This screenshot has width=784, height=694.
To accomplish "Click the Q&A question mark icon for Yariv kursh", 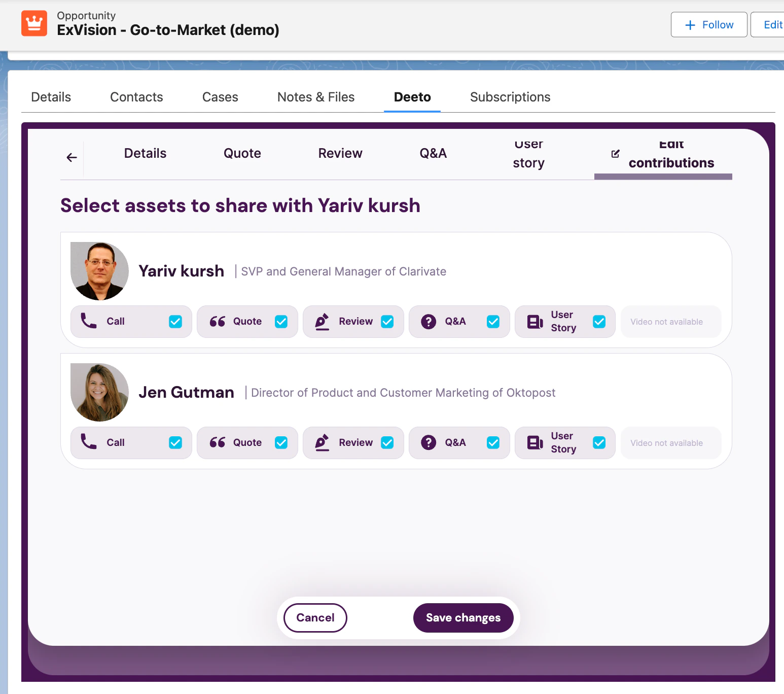I will [429, 322].
